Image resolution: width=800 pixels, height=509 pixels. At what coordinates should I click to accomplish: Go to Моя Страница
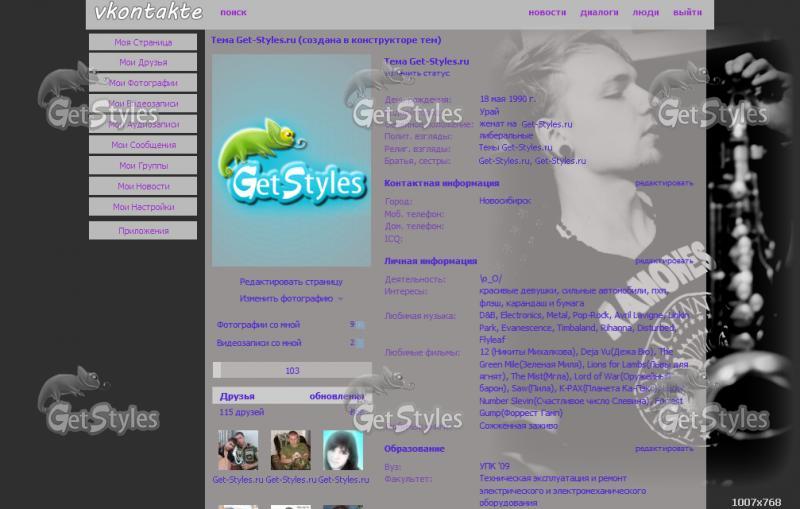[143, 42]
